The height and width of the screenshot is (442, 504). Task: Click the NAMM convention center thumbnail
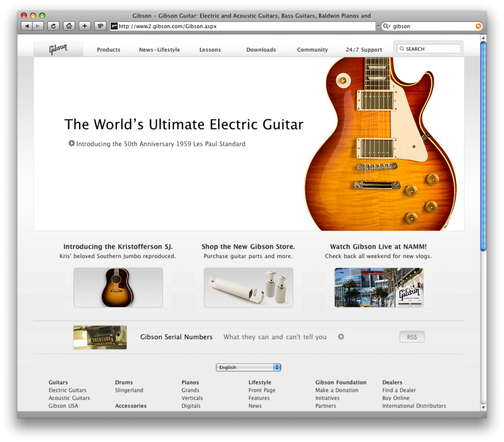click(379, 288)
